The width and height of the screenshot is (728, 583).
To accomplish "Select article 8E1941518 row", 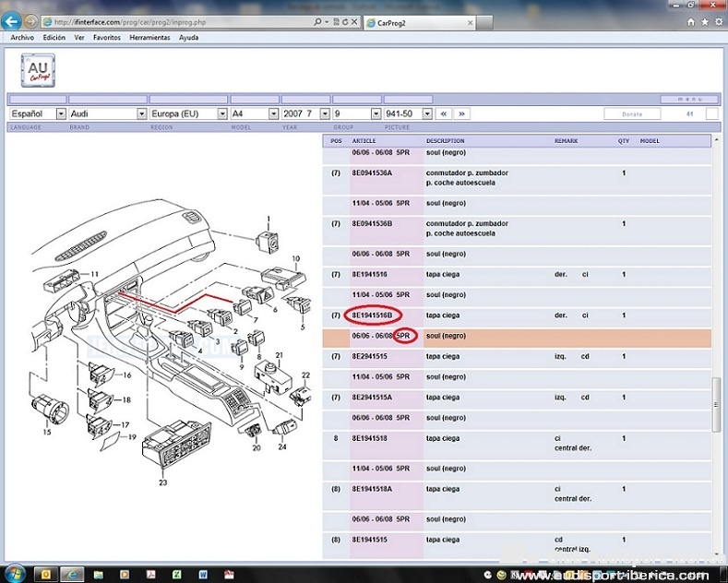I will click(517, 444).
